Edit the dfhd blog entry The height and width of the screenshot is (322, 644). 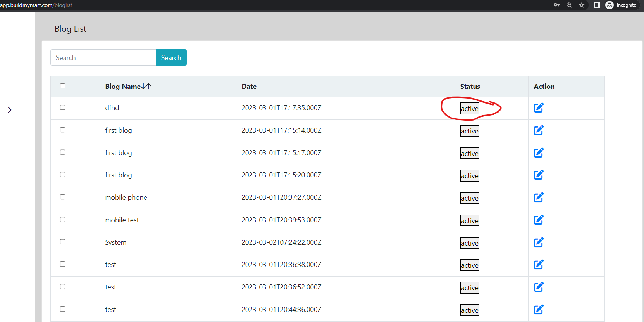click(539, 108)
